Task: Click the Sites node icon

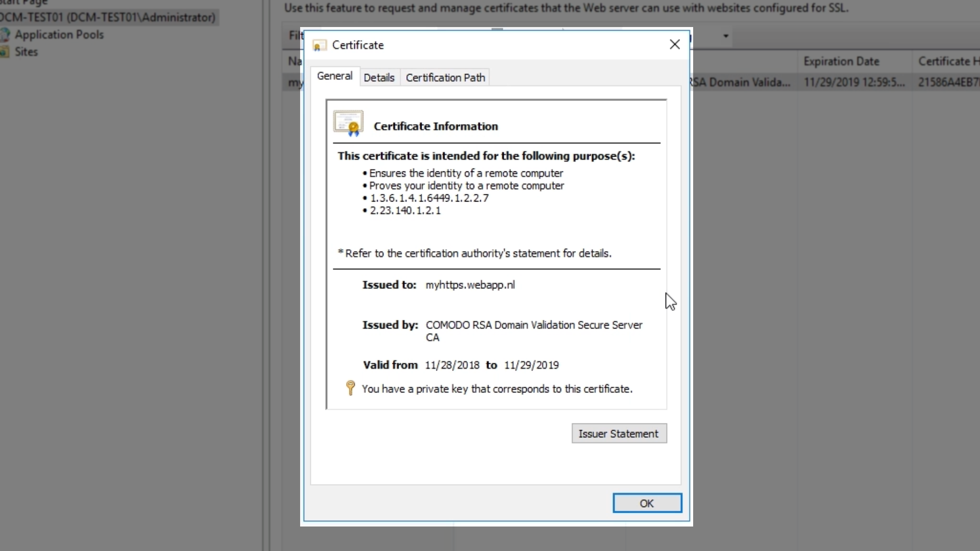Action: (x=5, y=52)
